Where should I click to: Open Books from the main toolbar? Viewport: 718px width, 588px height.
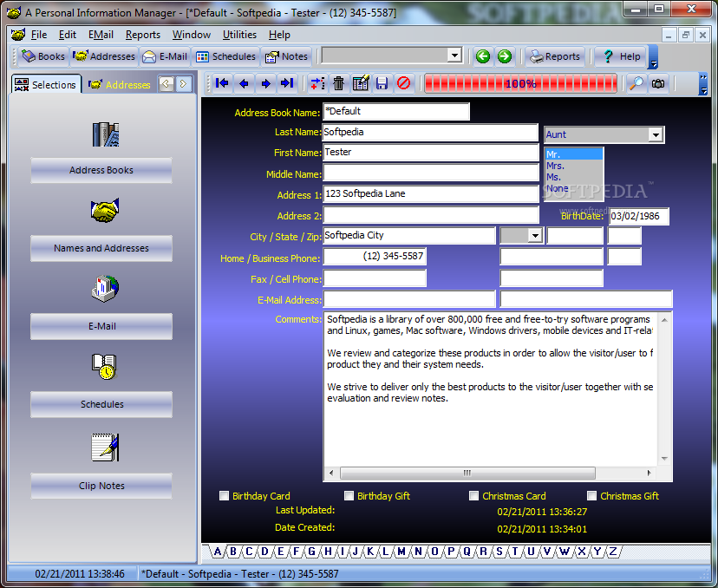[43, 56]
